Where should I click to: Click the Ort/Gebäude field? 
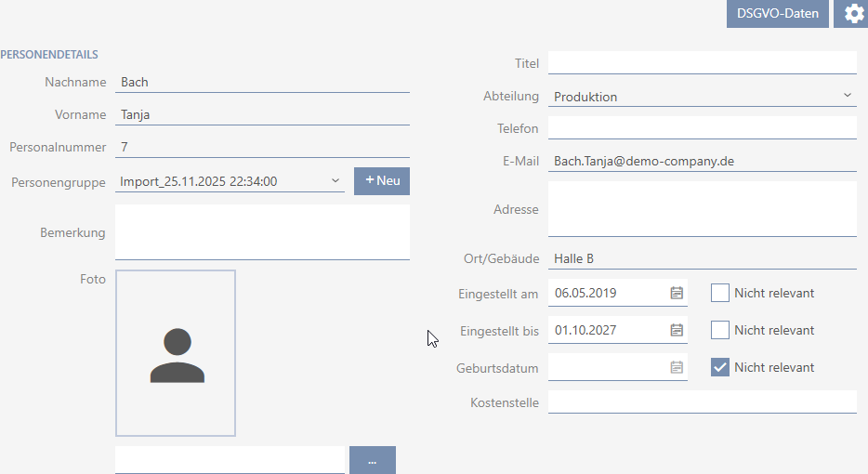click(702, 258)
